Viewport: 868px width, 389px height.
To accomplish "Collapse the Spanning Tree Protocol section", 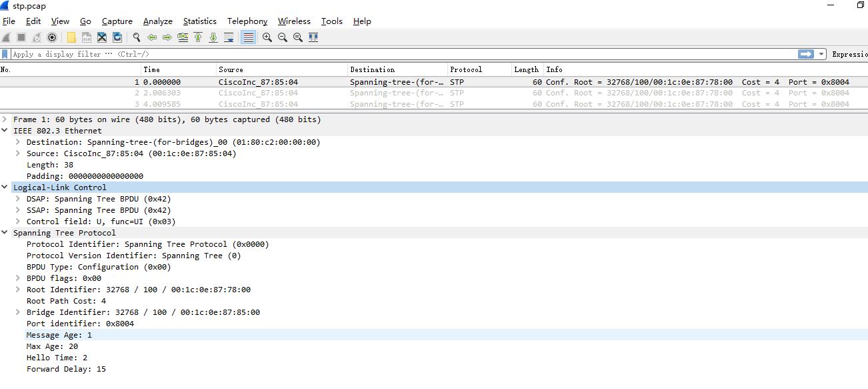I will click(5, 233).
